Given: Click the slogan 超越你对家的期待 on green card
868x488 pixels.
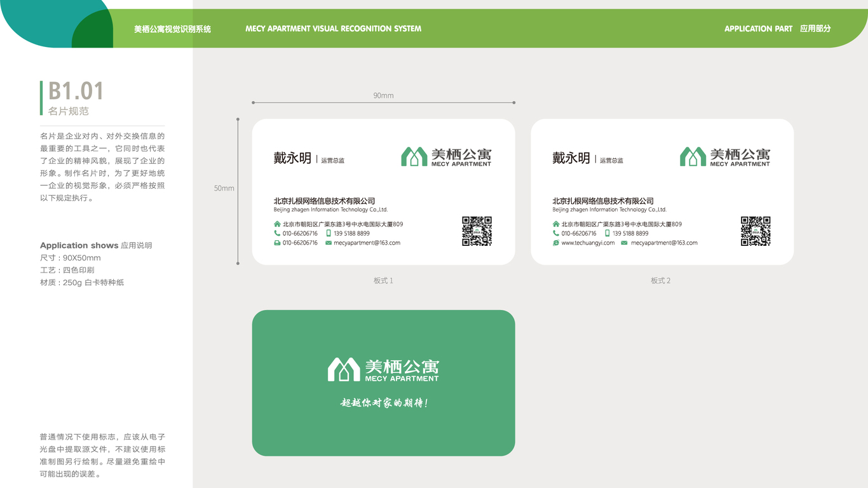Looking at the screenshot, I should point(384,403).
